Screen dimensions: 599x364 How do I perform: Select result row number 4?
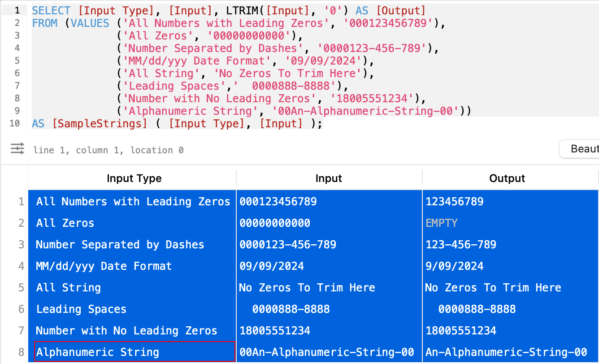21,266
